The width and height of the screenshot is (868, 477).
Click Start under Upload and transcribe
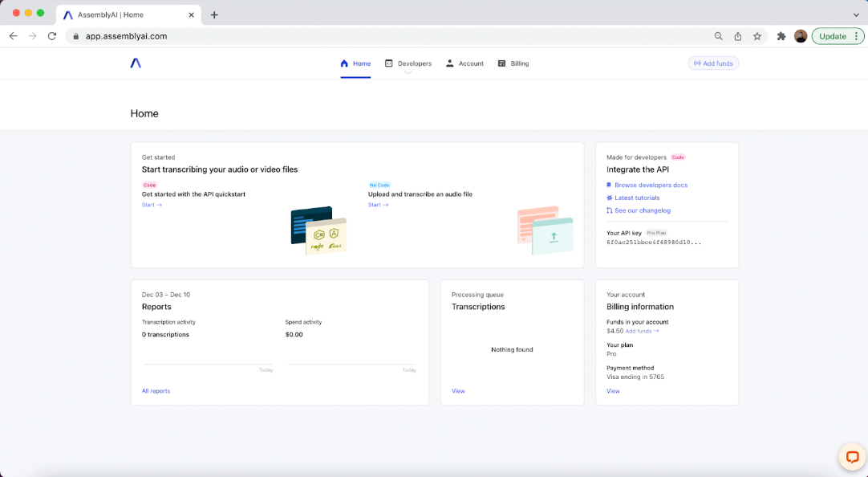point(378,205)
